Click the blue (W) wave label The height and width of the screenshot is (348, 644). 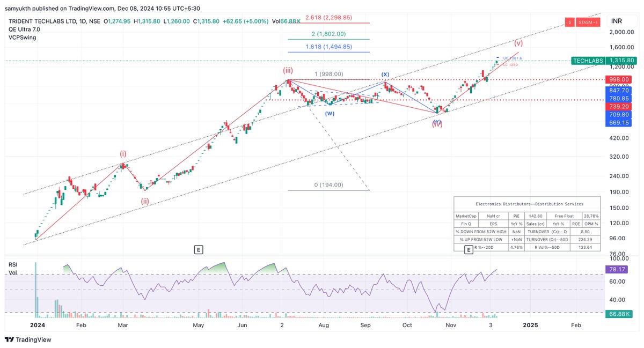coord(330,113)
